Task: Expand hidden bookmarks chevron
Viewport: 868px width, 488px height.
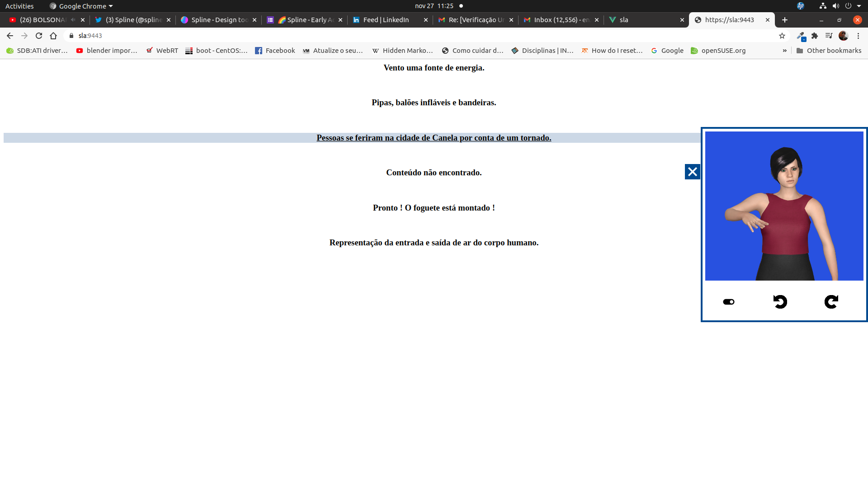Action: point(784,51)
